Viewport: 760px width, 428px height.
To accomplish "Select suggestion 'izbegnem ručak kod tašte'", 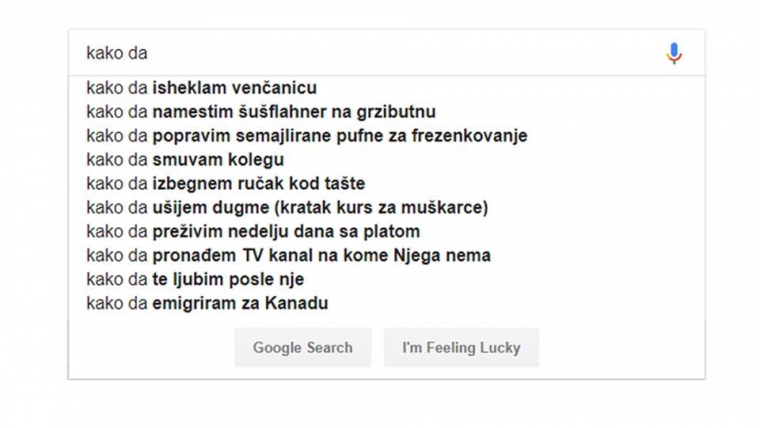I will 226,184.
